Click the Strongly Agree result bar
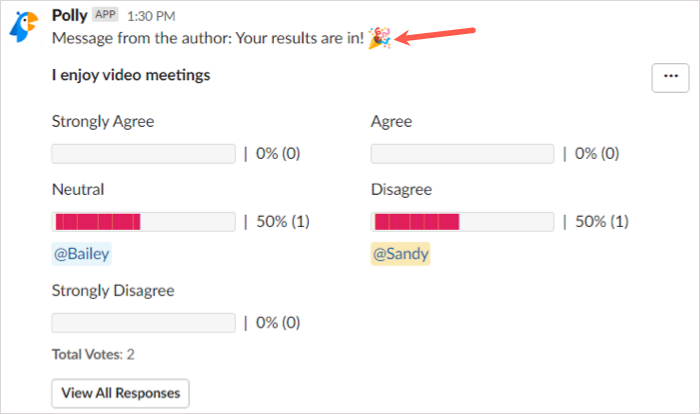Screen dimensions: 700x414 tap(143, 154)
